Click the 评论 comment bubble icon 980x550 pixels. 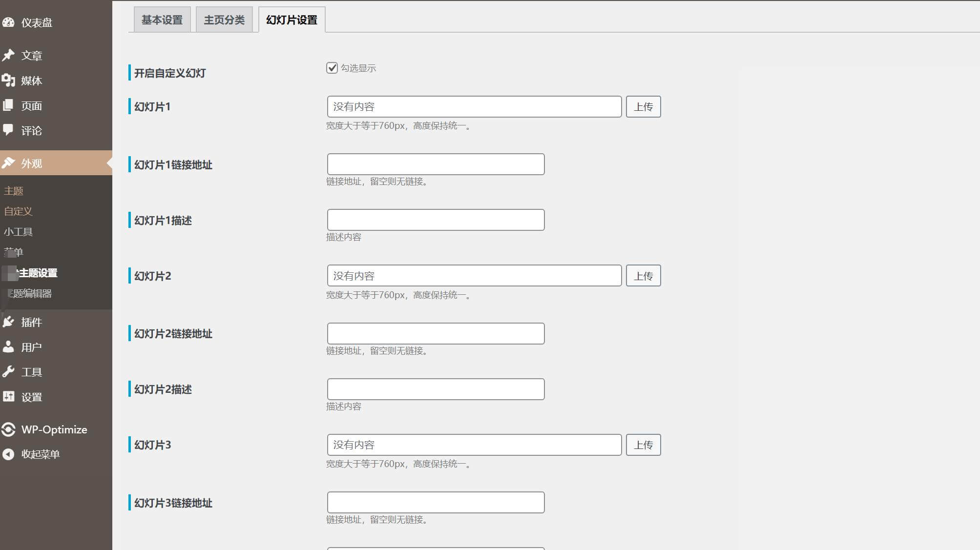click(x=8, y=130)
